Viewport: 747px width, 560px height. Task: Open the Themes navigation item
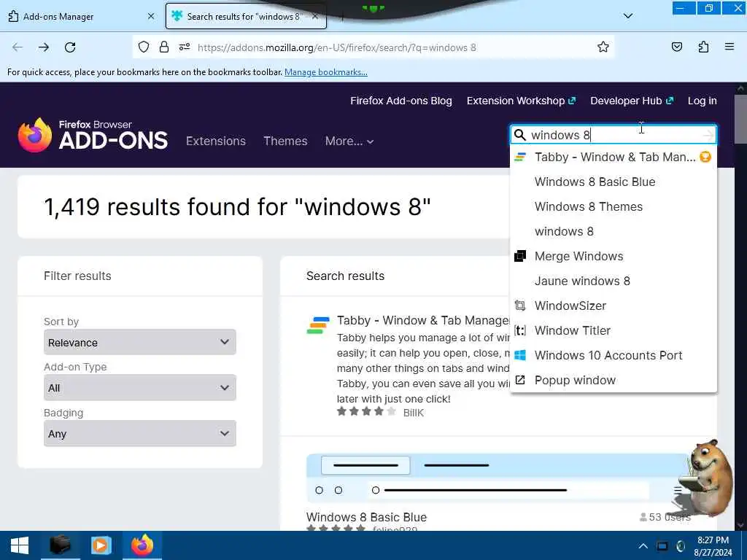pyautogui.click(x=285, y=141)
